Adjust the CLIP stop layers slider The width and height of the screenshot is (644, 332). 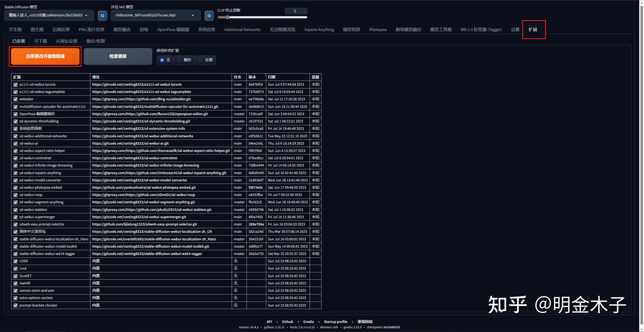coord(228,17)
